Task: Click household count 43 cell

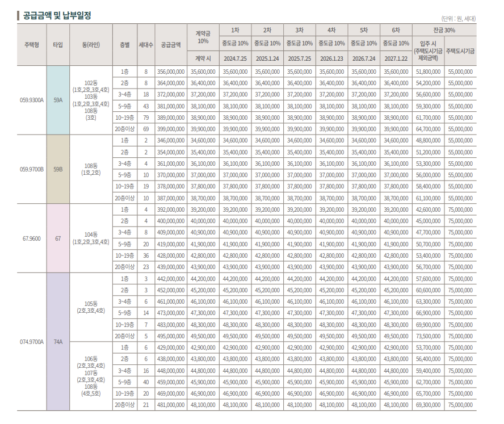Action: pyautogui.click(x=146, y=106)
